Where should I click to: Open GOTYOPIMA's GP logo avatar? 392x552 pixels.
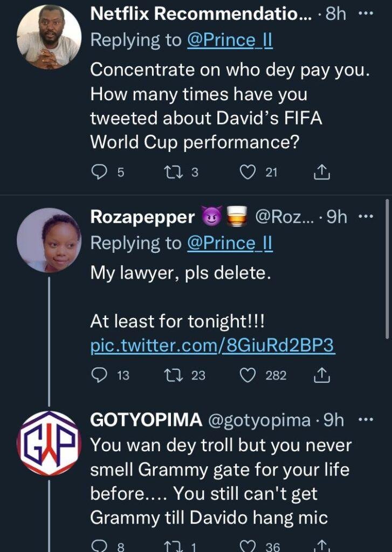click(49, 444)
